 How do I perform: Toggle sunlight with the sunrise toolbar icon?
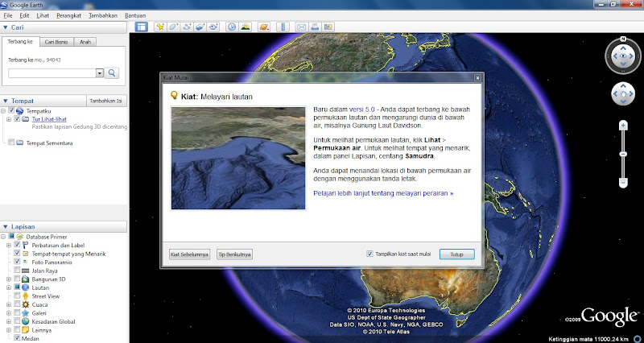click(x=246, y=27)
